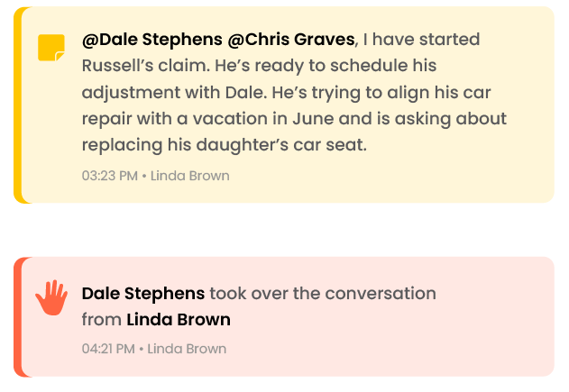Click the red accent bar of takeover card
The image size is (569, 392).
click(17, 317)
